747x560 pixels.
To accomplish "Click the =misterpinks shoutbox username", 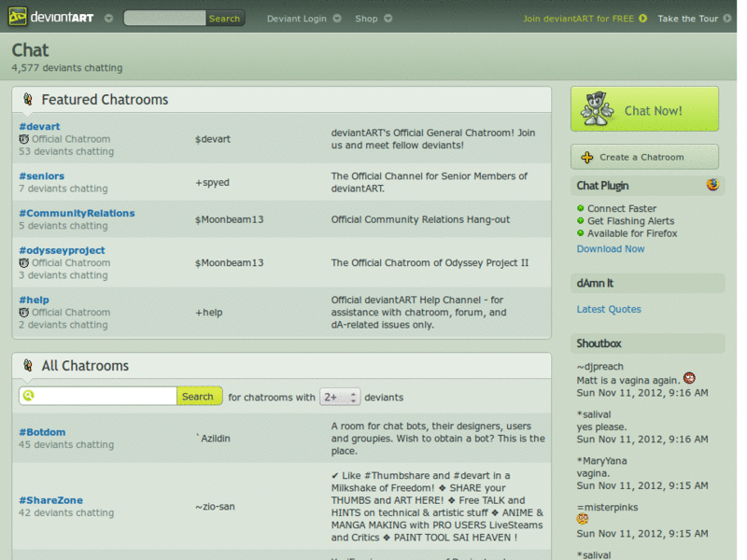I will [x=607, y=508].
